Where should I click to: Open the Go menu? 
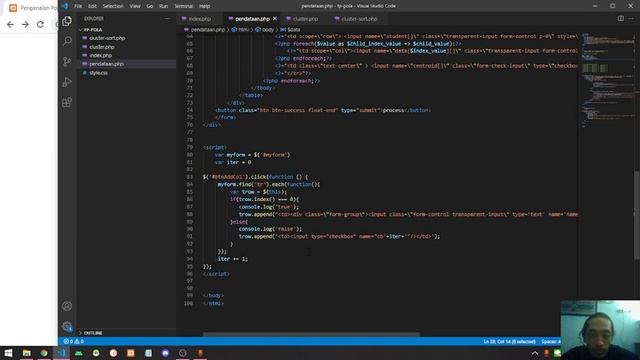pyautogui.click(x=150, y=6)
